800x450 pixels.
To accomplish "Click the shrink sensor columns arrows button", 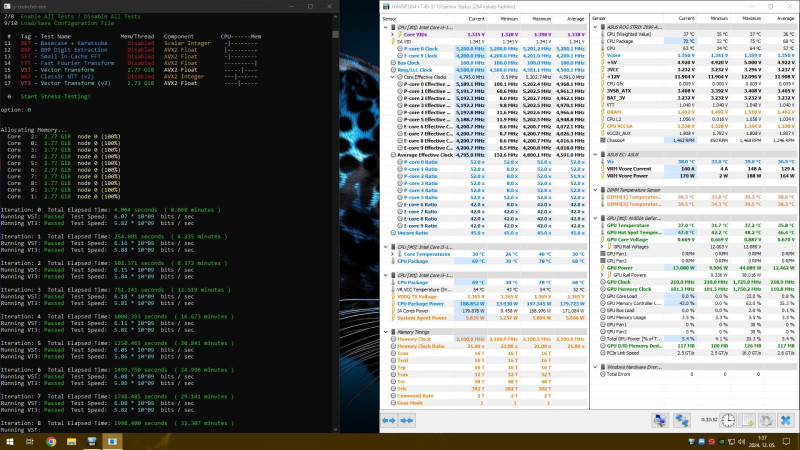I will click(407, 420).
